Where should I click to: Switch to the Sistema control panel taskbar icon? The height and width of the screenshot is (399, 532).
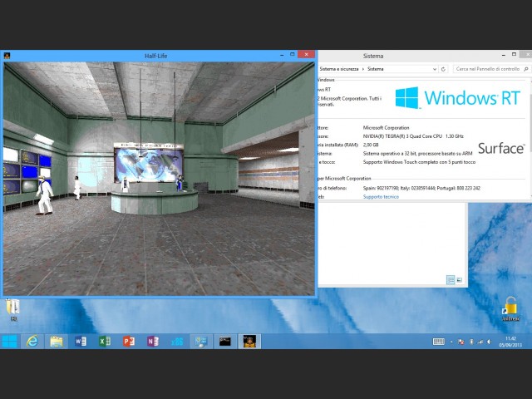201,342
